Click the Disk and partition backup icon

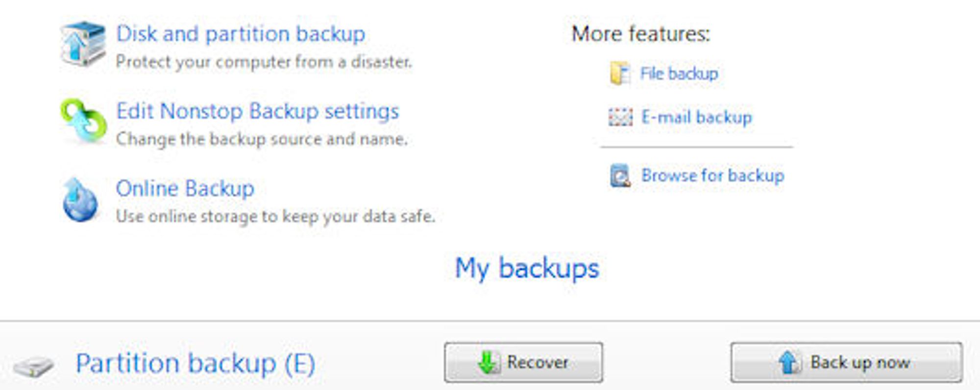(83, 44)
